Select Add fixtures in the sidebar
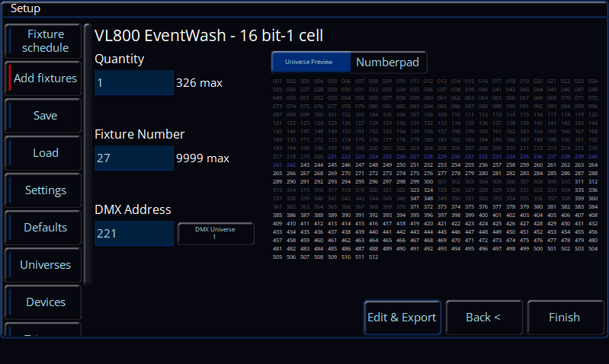The height and width of the screenshot is (364, 609). pos(43,78)
